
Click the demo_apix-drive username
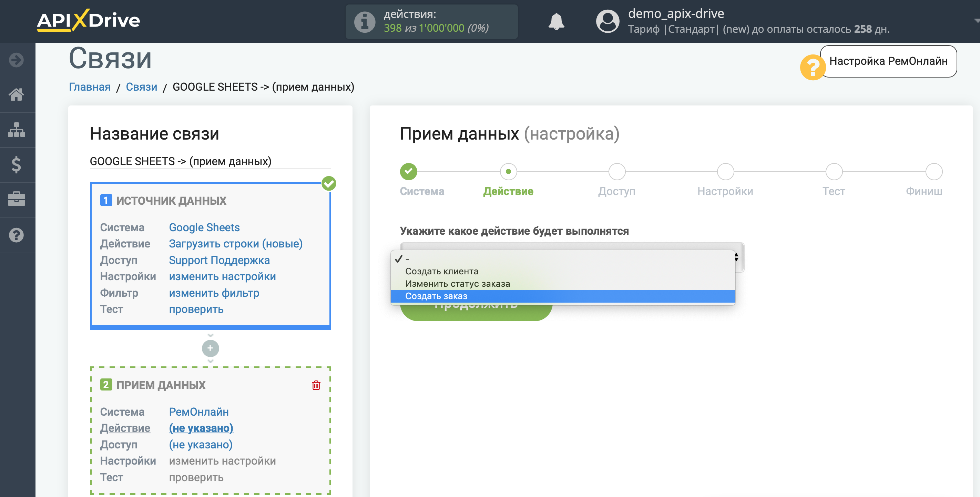[676, 13]
